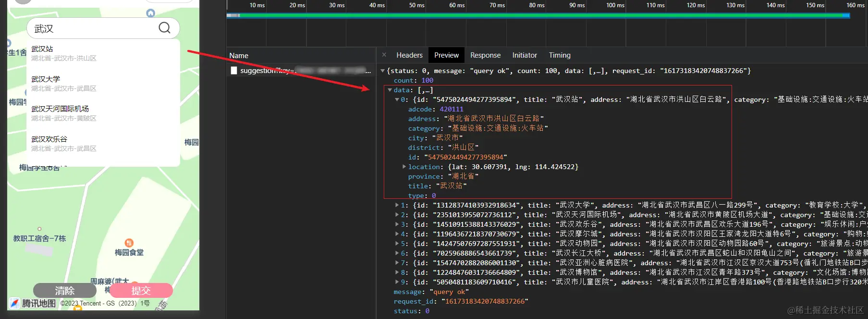This screenshot has height=319, width=868.
Task: Open the Timing tab
Action: [x=560, y=55]
